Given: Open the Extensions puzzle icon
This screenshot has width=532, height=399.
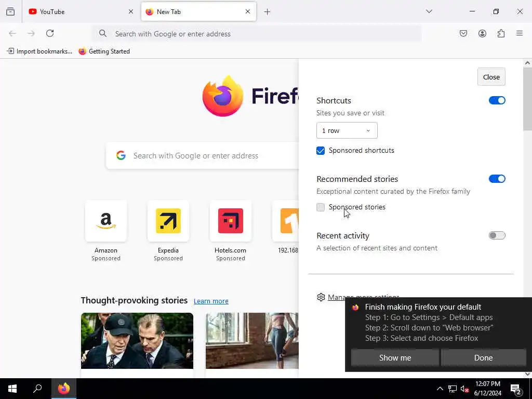Looking at the screenshot, I should (501, 33).
